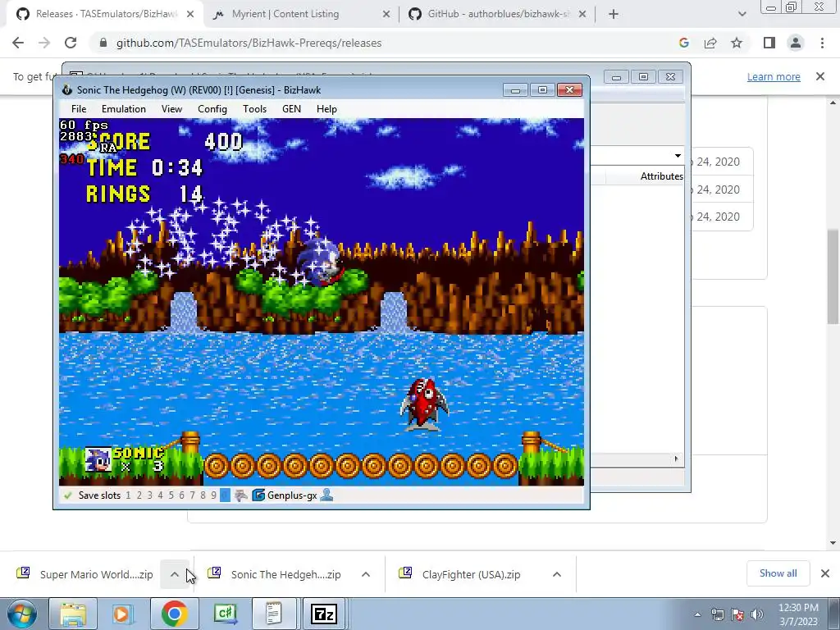Click the horizontal scroll arrow in background window

point(676,459)
